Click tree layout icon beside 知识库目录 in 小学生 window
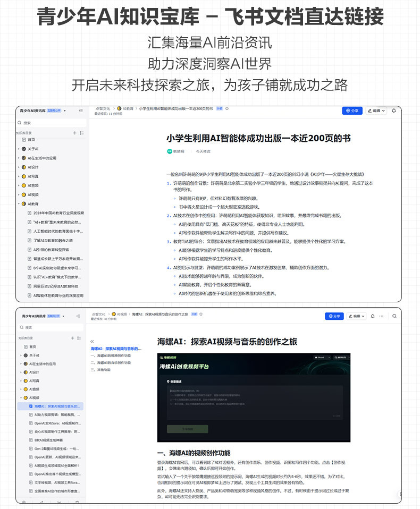This screenshot has height=509, width=420. tap(81, 133)
